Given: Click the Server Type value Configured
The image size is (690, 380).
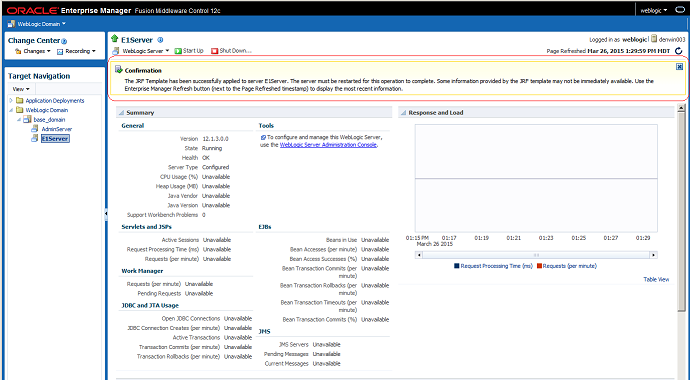Looking at the screenshot, I should coord(216,167).
